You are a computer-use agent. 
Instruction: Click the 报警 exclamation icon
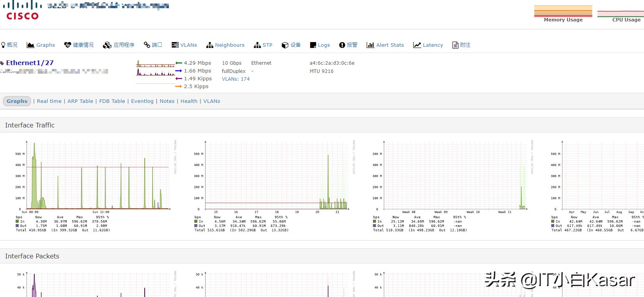click(x=342, y=45)
